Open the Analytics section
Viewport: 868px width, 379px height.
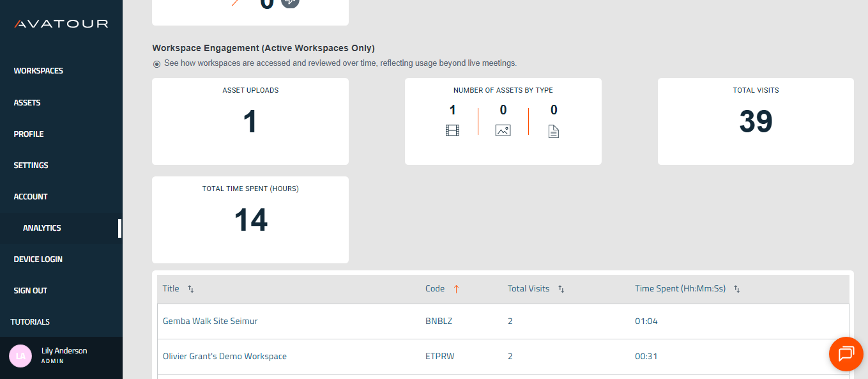(42, 228)
